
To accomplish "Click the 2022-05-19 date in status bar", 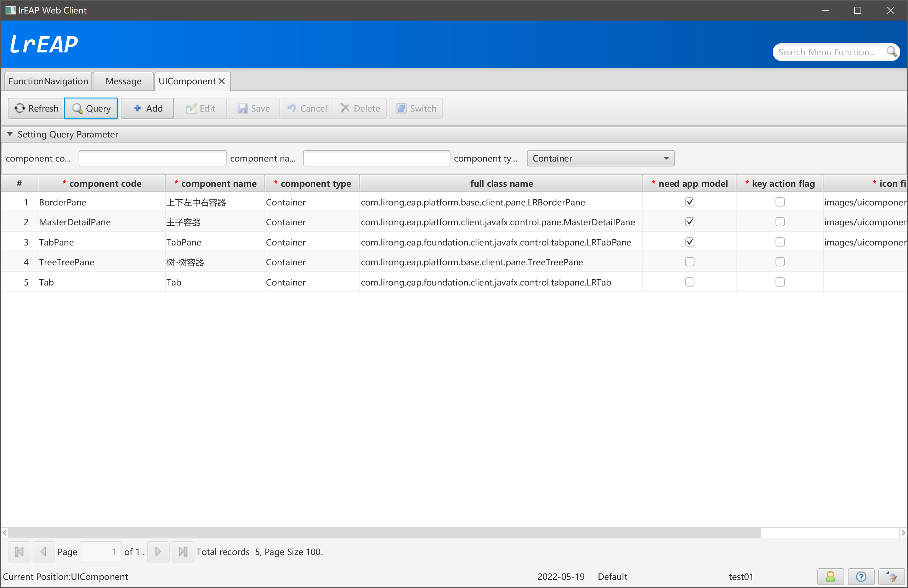I will coord(561,577).
